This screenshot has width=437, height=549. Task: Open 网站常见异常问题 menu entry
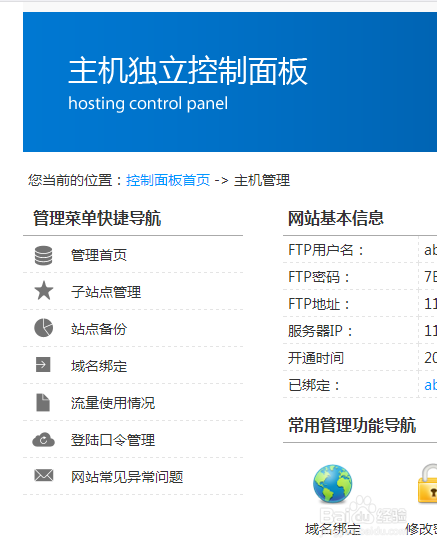(x=127, y=477)
